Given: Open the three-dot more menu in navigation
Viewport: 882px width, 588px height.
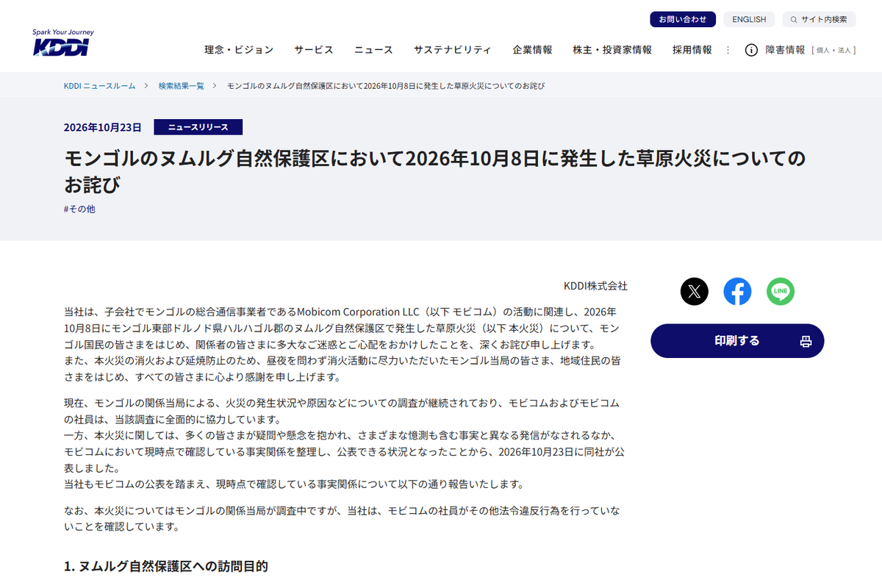Looking at the screenshot, I should pos(728,50).
